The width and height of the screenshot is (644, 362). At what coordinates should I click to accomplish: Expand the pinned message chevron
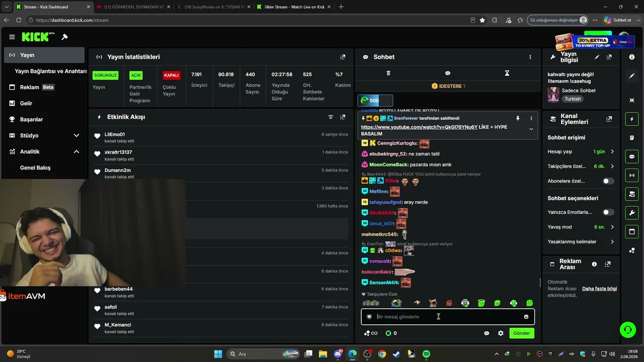[x=531, y=129]
